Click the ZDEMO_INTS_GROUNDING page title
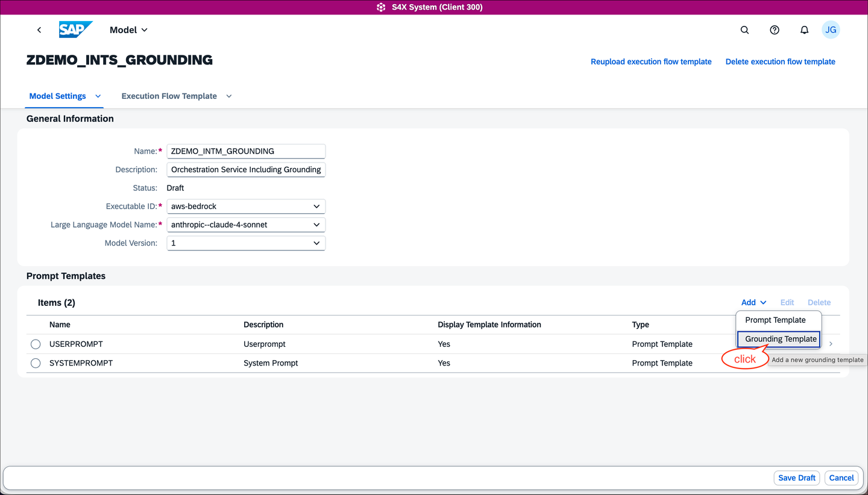Viewport: 868px width, 495px height. tap(119, 60)
